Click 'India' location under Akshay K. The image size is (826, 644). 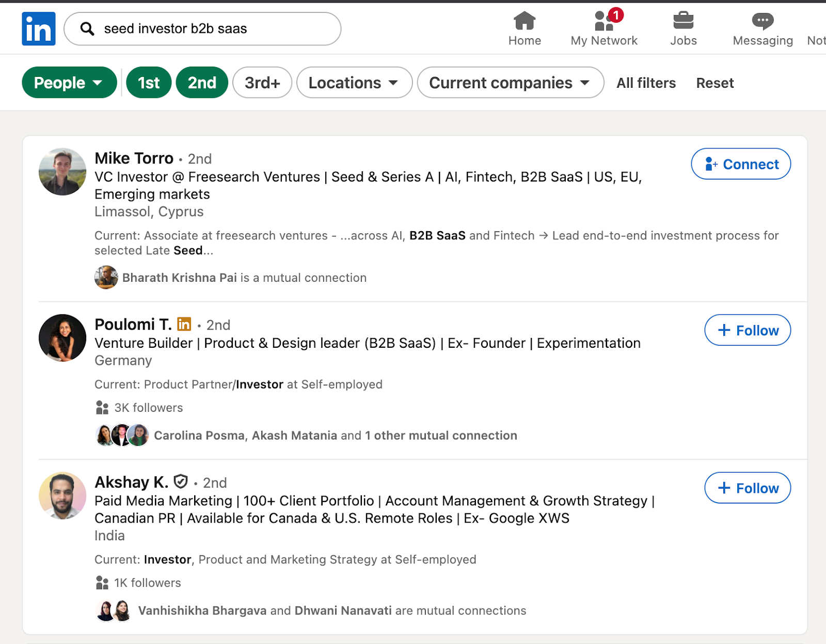109,536
